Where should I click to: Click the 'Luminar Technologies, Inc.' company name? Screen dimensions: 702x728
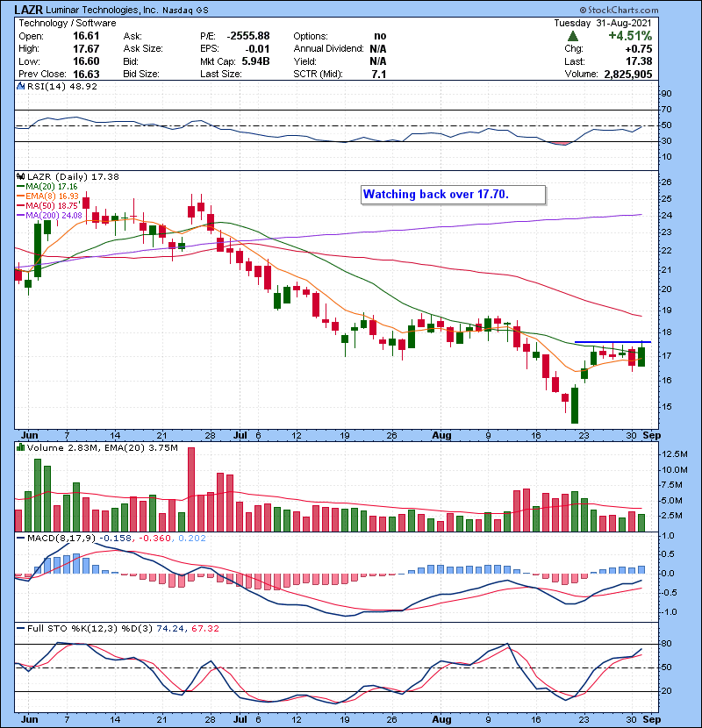point(102,10)
